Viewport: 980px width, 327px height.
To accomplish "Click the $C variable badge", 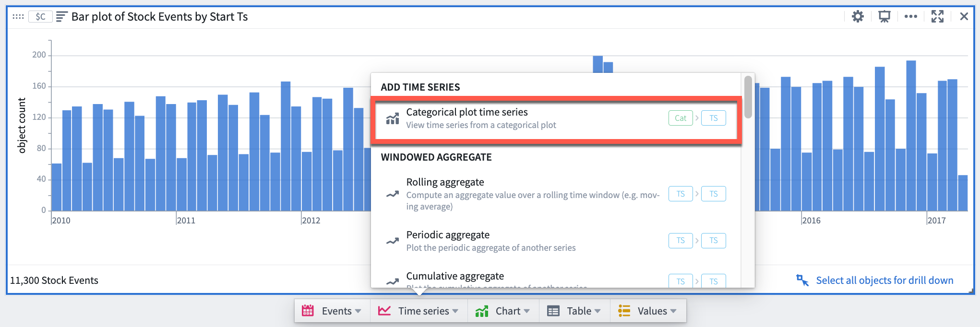I will pos(40,17).
